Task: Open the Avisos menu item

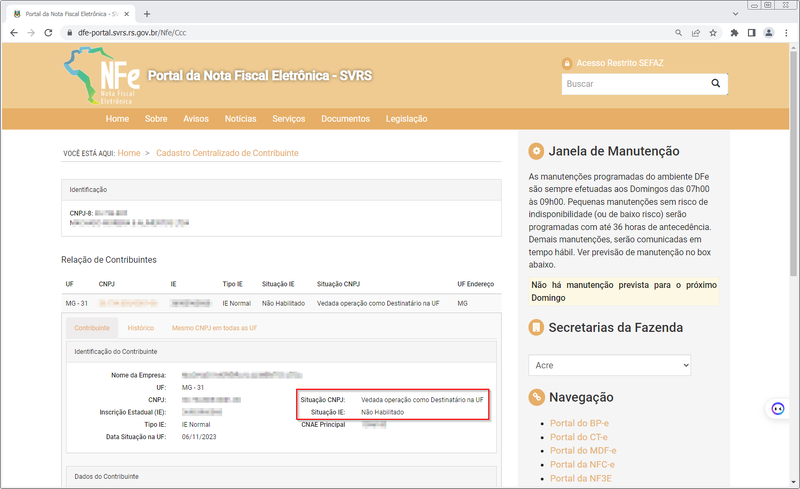Action: (196, 118)
